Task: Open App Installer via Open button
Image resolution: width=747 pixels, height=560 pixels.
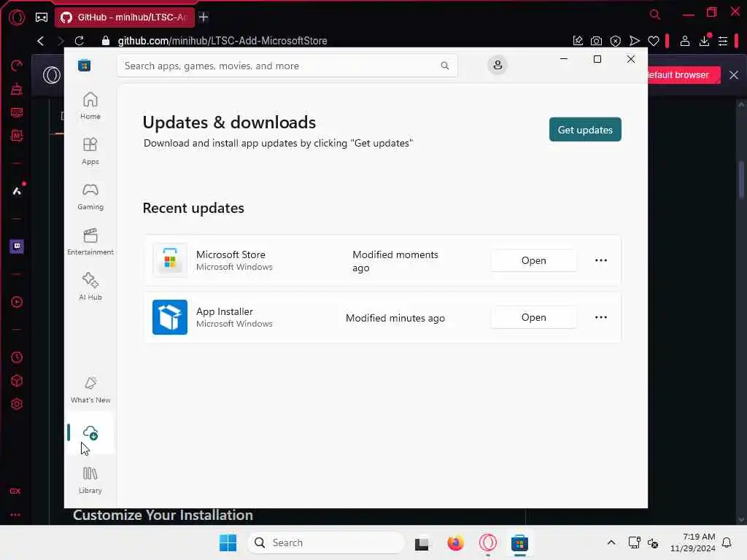Action: (x=533, y=318)
